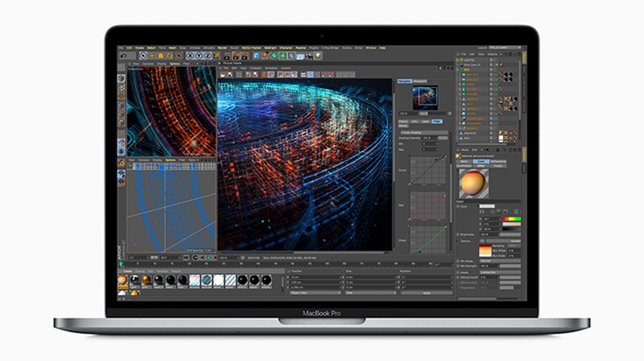Screen dimensions: 644x361
Task: Click the Navigator preview thumbnail
Action: pos(425,98)
